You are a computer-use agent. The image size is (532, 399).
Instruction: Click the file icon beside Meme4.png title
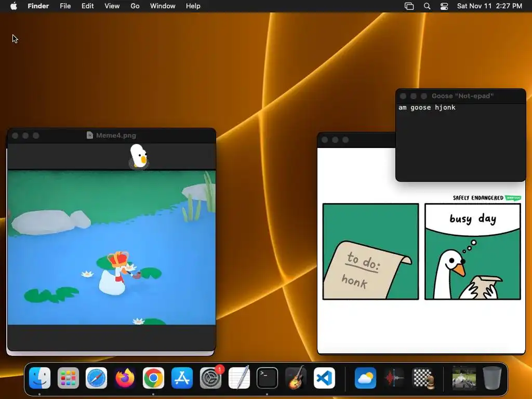(x=89, y=136)
